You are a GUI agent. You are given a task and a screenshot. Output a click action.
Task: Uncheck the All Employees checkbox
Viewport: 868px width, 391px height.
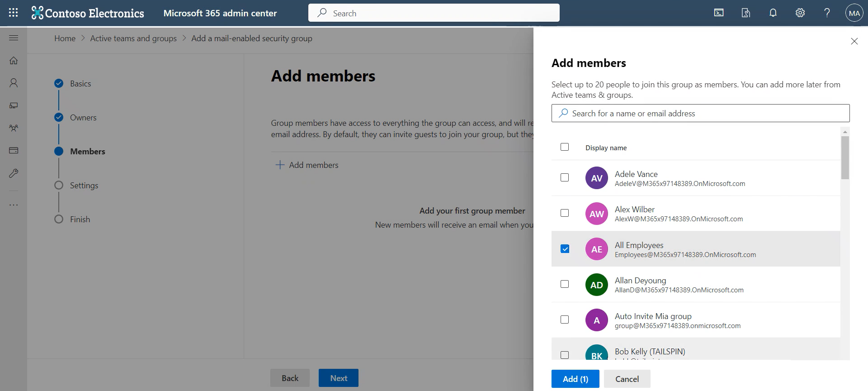click(565, 249)
